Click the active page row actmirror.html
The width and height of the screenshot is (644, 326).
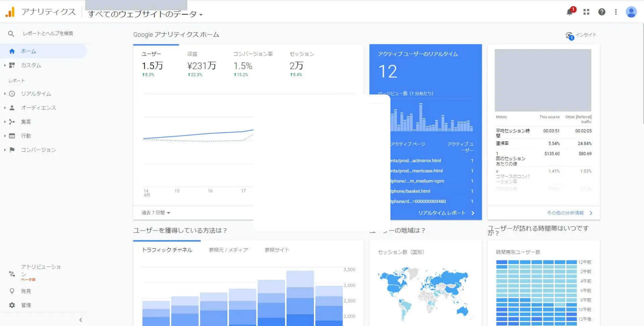pyautogui.click(x=432, y=161)
